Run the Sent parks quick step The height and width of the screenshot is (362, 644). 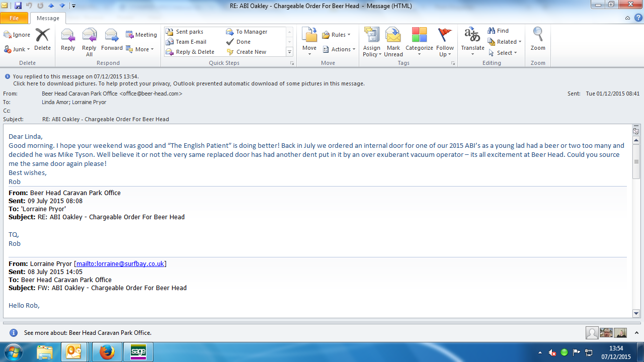[185, 32]
